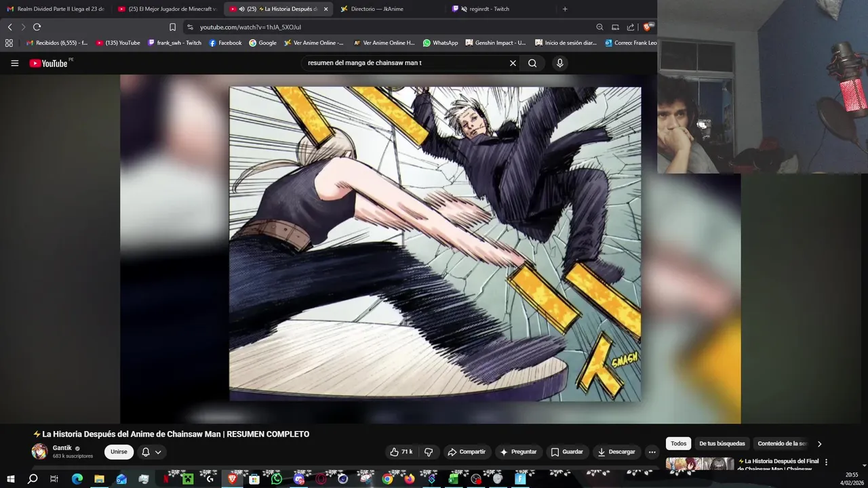The width and height of the screenshot is (868, 488).
Task: Go to YouTube home via logo
Action: click(x=48, y=63)
